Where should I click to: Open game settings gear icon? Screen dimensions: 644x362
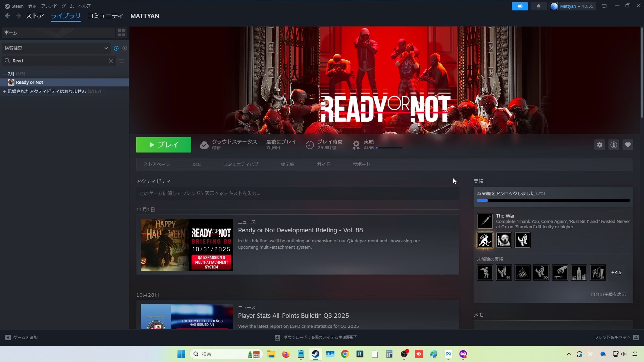(x=599, y=145)
